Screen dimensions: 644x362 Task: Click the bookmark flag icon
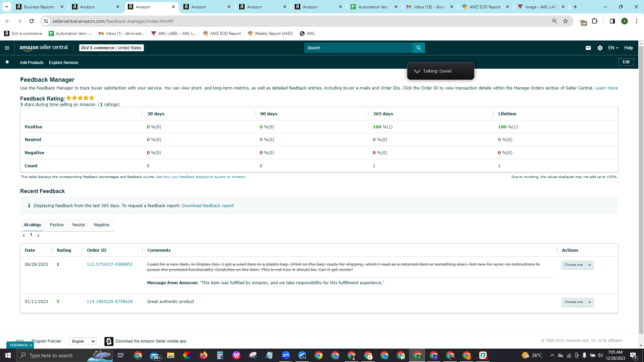(x=7, y=62)
